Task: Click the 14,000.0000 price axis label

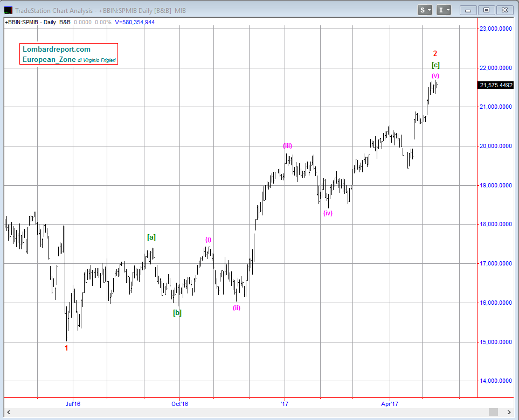Action: point(495,381)
